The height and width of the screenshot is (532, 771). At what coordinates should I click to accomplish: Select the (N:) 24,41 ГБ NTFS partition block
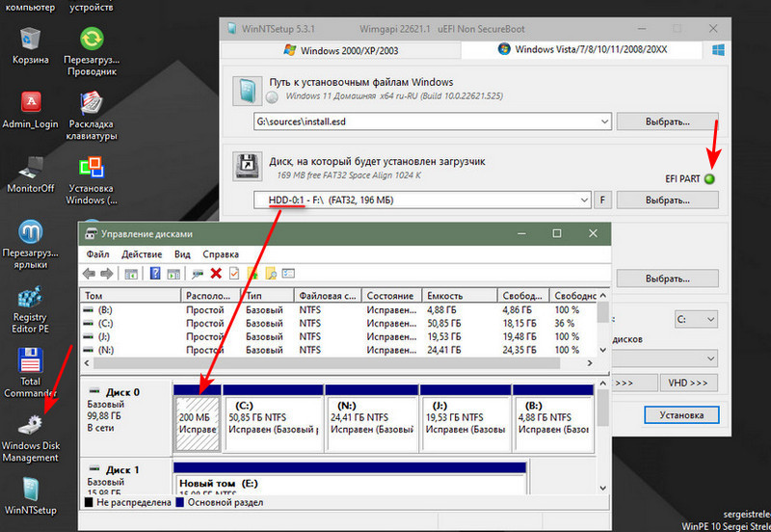coord(372,423)
